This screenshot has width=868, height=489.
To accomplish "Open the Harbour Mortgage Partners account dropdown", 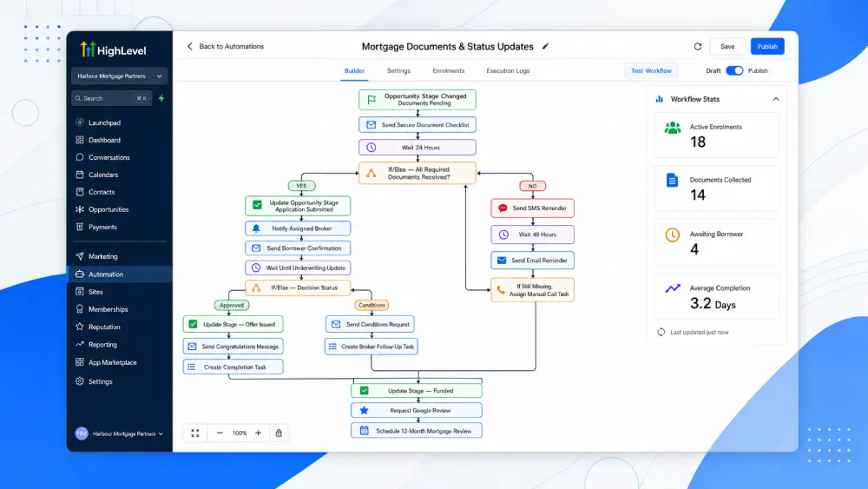I will pos(119,76).
